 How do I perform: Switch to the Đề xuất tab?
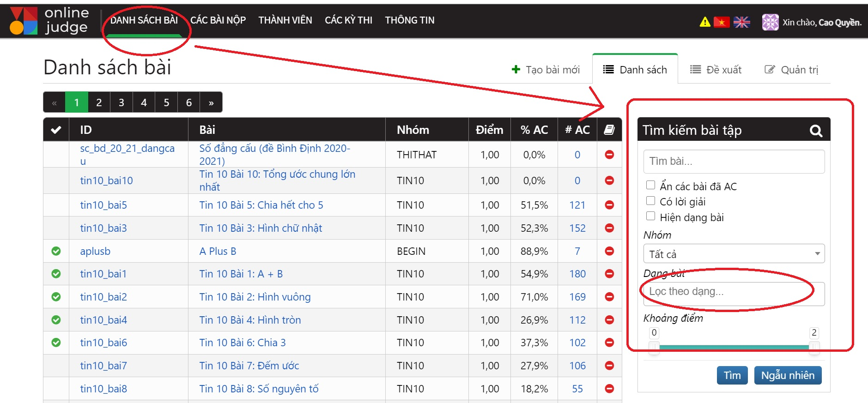[716, 70]
